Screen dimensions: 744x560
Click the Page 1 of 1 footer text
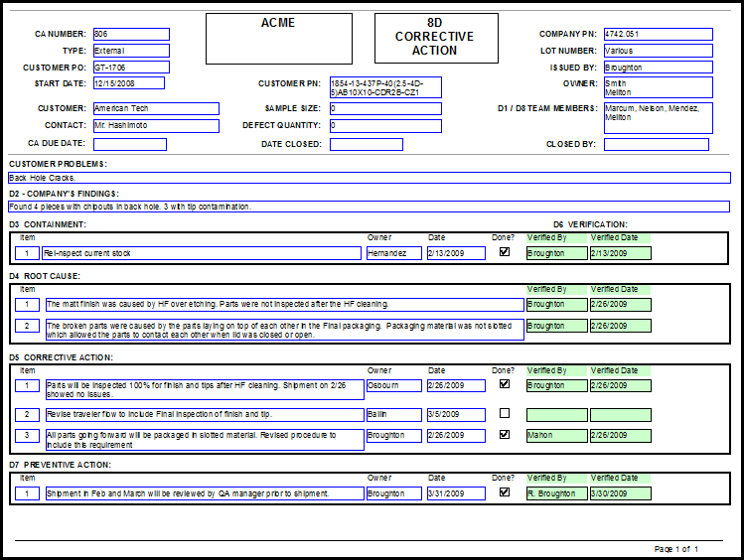coord(676,549)
